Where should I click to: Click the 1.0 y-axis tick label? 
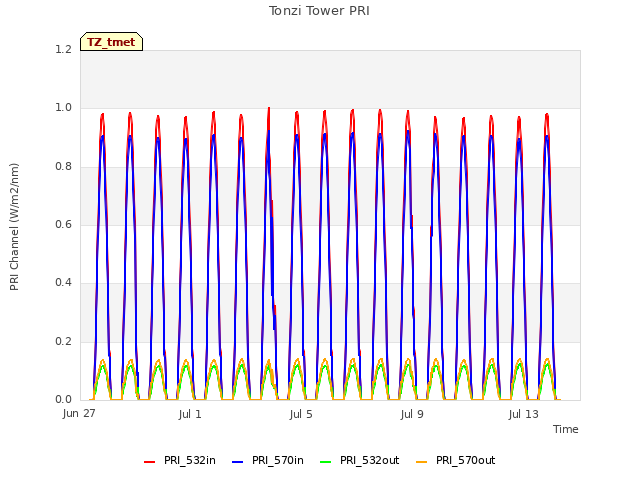click(x=64, y=108)
